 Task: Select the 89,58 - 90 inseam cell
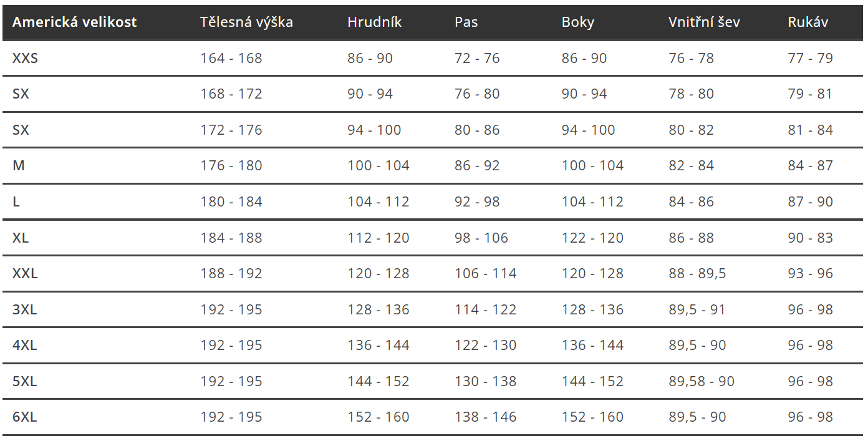click(702, 382)
